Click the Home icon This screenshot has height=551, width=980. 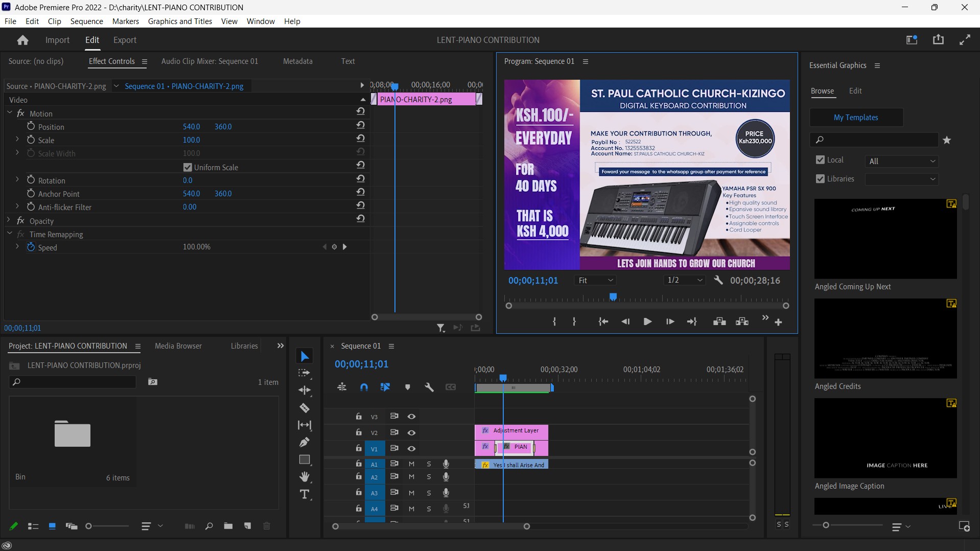[x=22, y=40]
